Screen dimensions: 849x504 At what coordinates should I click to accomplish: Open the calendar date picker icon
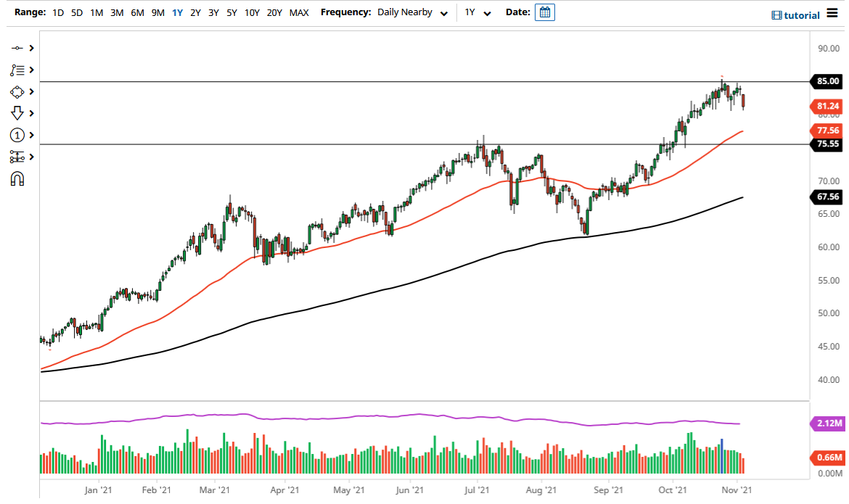[545, 12]
